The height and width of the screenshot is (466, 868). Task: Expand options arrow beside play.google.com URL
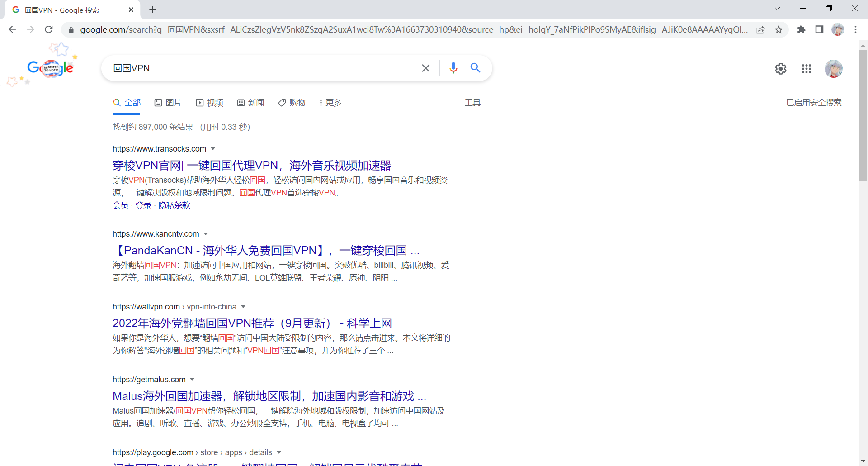[279, 452]
